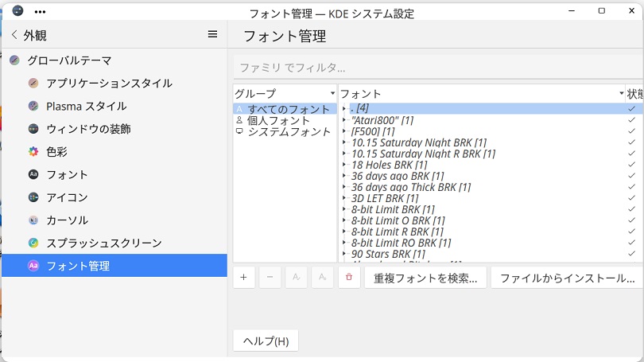Click the すべてのフォント group icon
Viewport: 644px width, 362px height.
tap(239, 109)
